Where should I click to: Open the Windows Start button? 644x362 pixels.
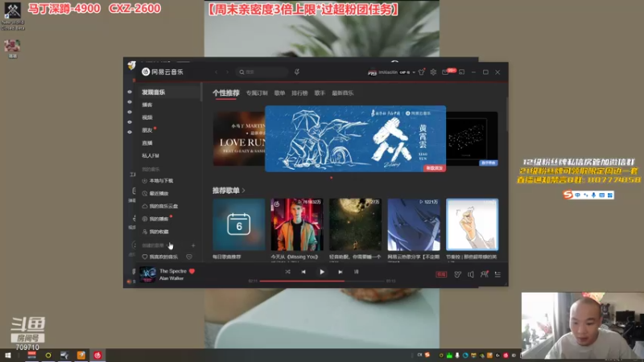point(7,356)
